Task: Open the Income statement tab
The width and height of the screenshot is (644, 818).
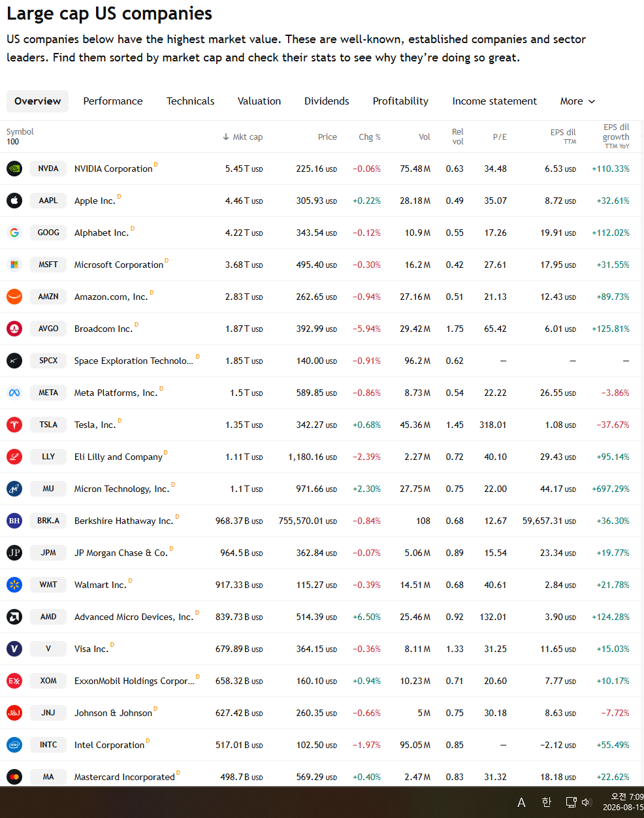Action: pos(494,101)
